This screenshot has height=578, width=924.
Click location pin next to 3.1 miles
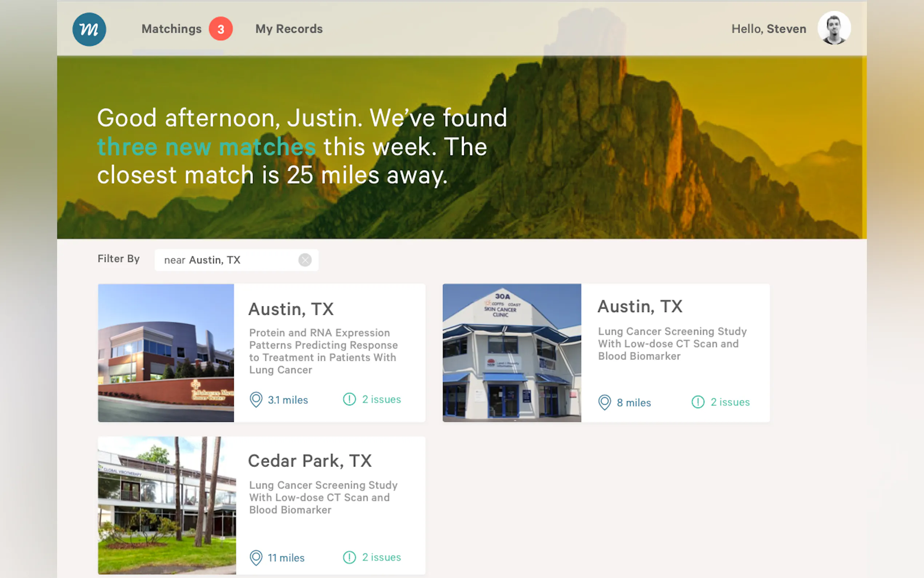(x=256, y=400)
